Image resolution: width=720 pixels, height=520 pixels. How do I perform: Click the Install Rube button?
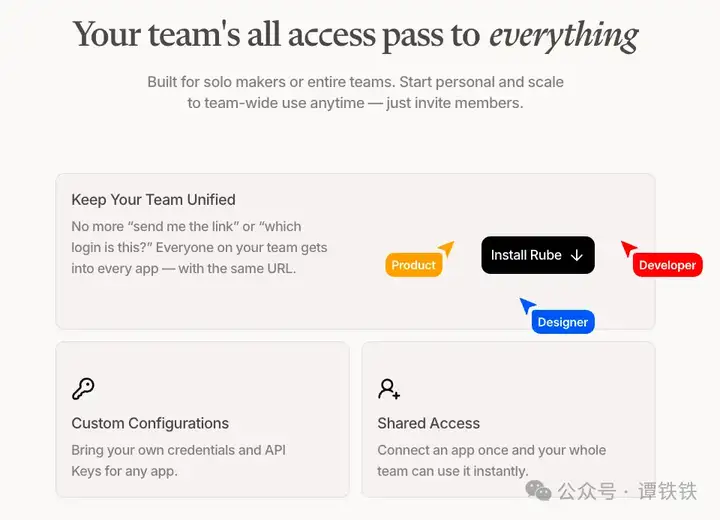point(538,255)
